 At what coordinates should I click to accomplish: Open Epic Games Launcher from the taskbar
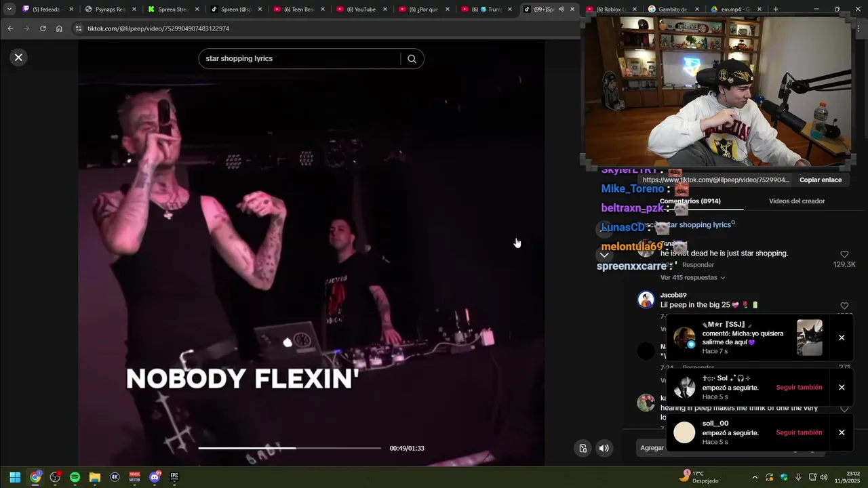tap(174, 477)
